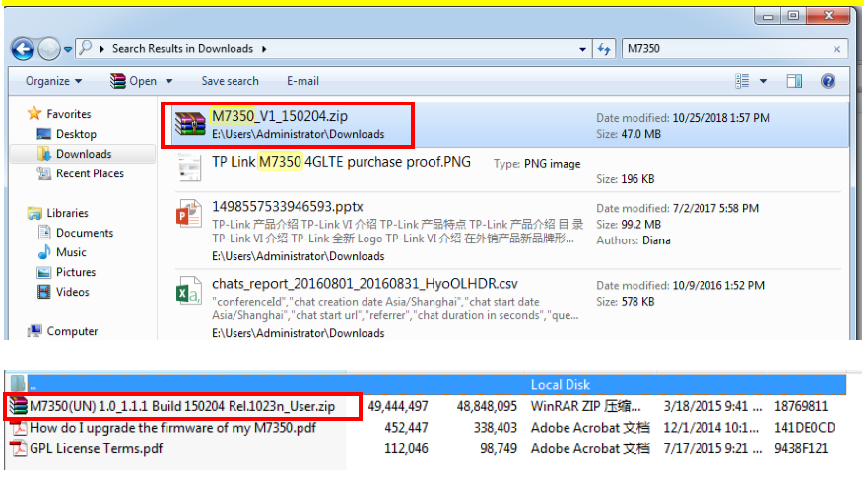Image resolution: width=868 pixels, height=477 pixels.
Task: Select 'How do I upgrade the firmware of my M7350.pdf'
Action: click(x=172, y=428)
